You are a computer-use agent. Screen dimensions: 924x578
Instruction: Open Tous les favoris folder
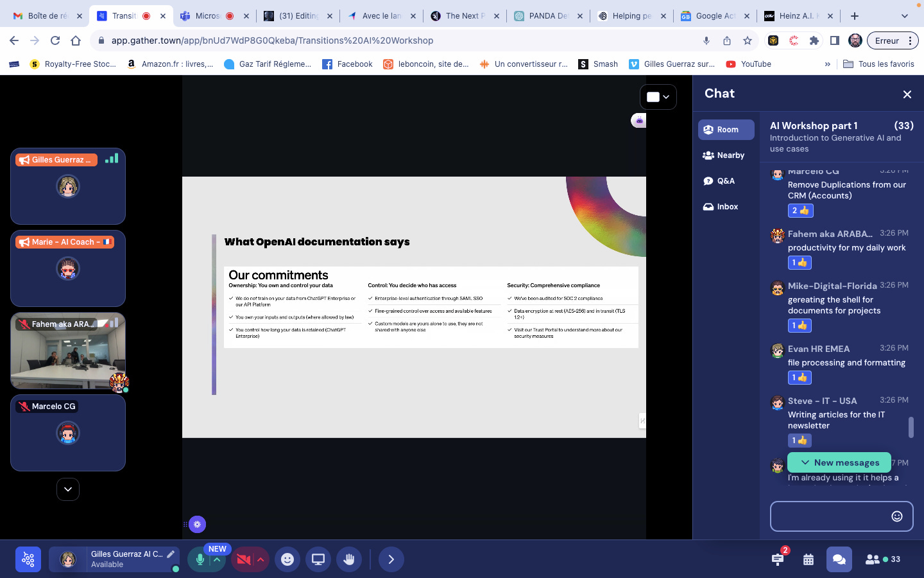(878, 64)
